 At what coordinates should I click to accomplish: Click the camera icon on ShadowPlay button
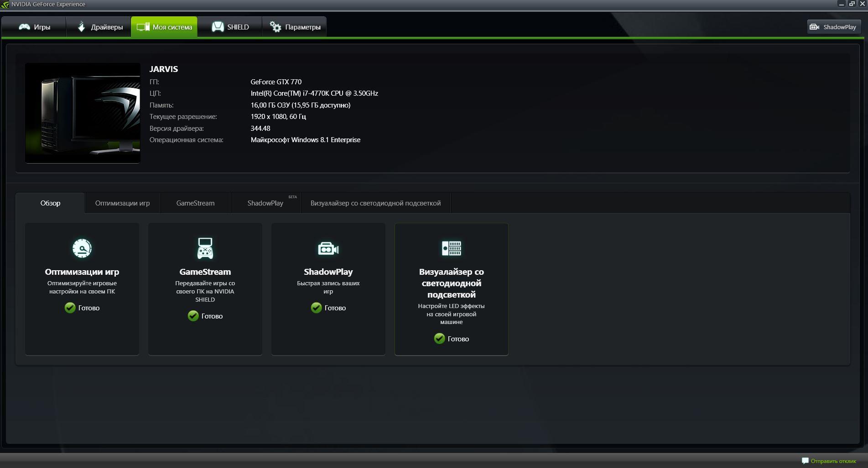click(815, 27)
